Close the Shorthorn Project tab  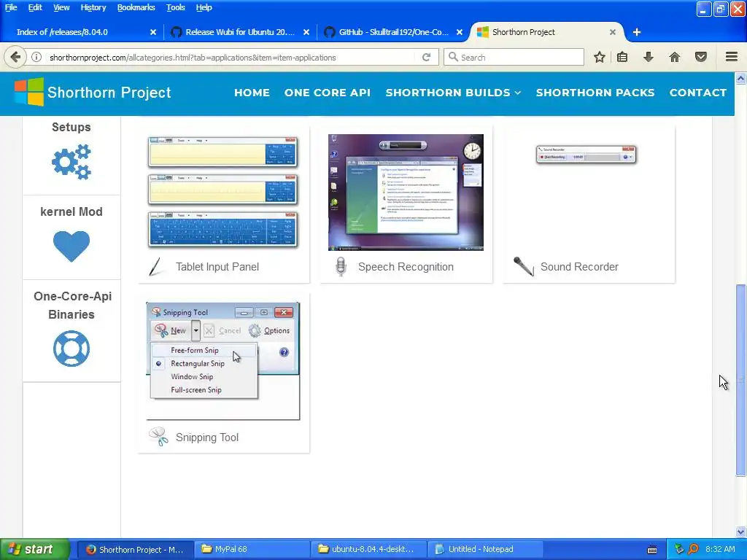tap(613, 32)
